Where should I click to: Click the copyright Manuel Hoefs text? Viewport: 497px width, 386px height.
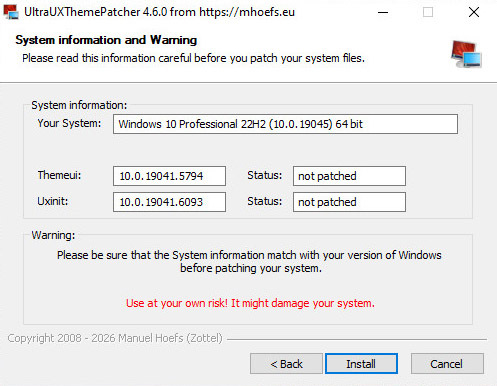(x=115, y=338)
